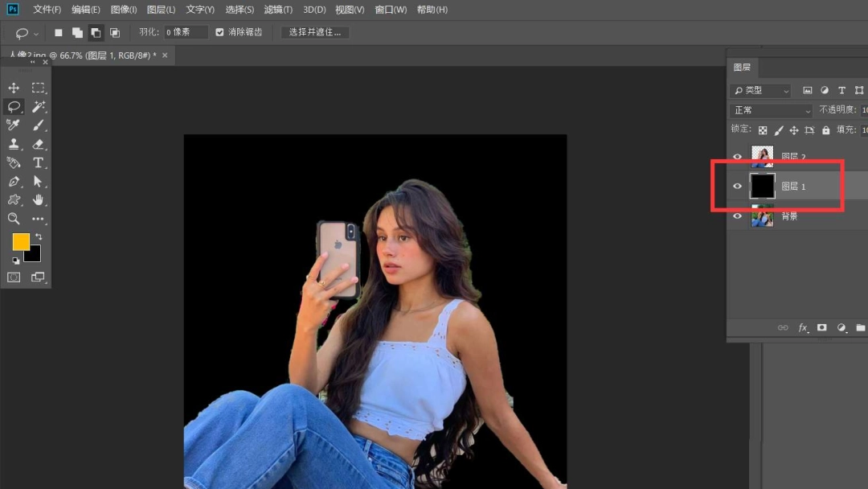This screenshot has width=868, height=489.
Task: Open the yellow foreground color picker
Action: pyautogui.click(x=20, y=241)
